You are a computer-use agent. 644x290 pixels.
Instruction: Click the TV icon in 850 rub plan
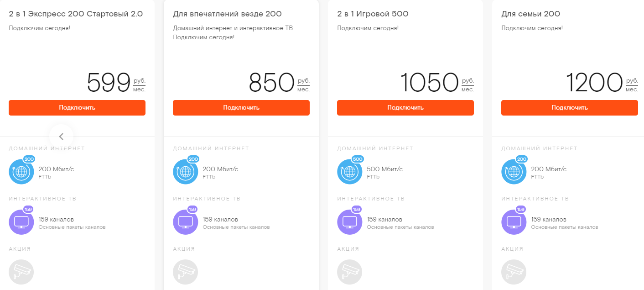[x=185, y=222]
